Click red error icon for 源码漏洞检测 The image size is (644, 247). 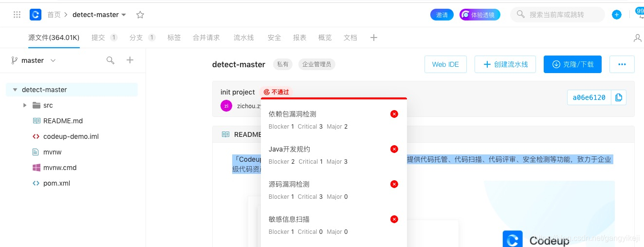[x=394, y=184]
